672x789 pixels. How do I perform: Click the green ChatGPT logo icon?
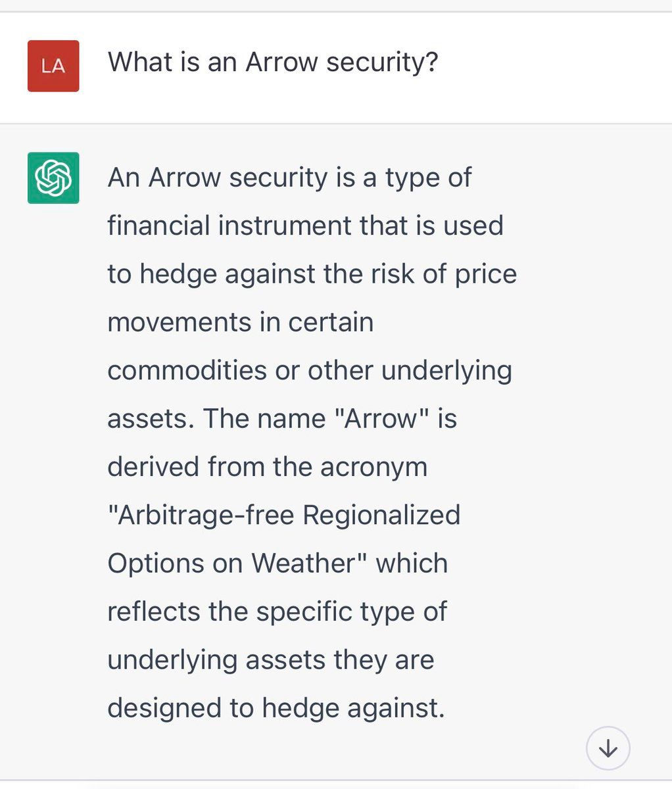[53, 178]
